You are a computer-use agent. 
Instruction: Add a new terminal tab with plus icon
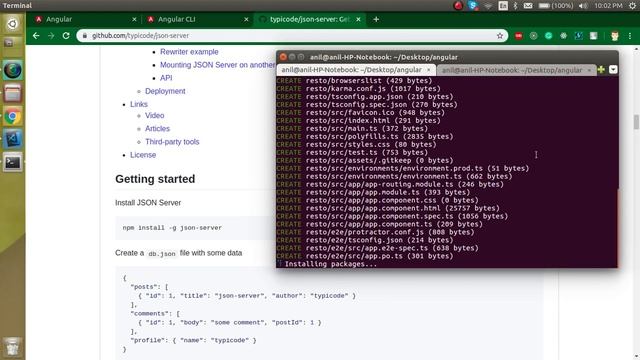[601, 70]
